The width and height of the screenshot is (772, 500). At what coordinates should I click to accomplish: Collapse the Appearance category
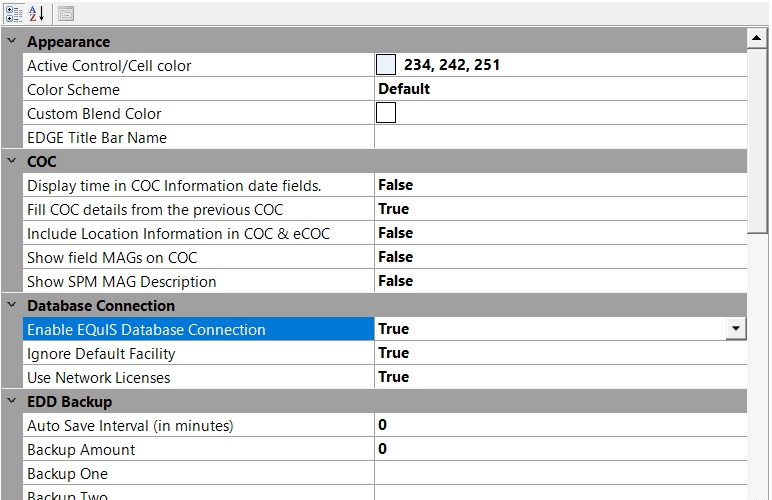point(12,41)
